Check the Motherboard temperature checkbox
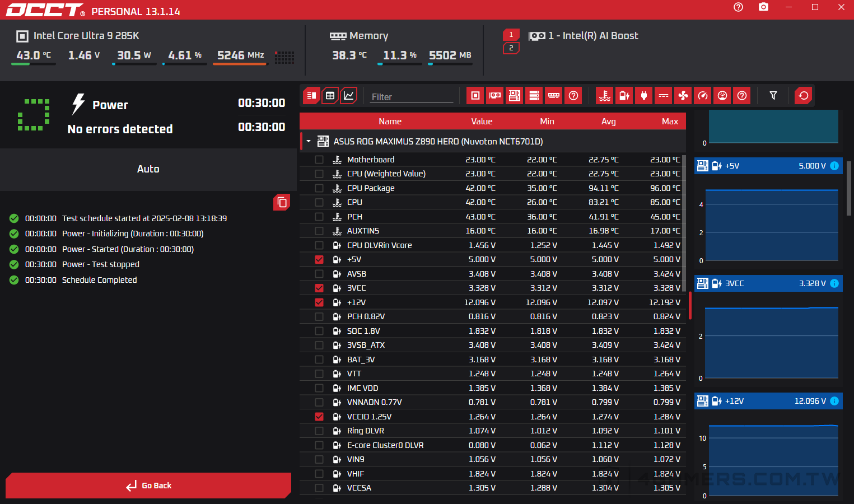Screen dimensions: 854x504 (319, 160)
